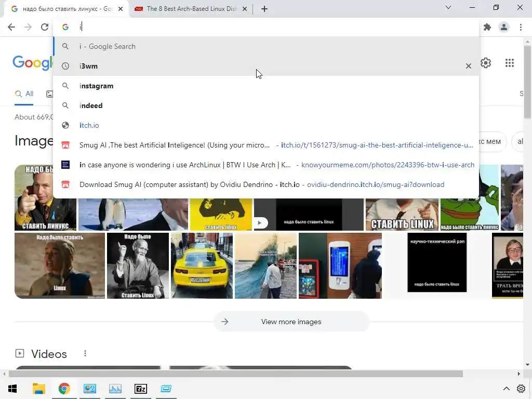Open the blonde woman Linux meme image

point(60,265)
